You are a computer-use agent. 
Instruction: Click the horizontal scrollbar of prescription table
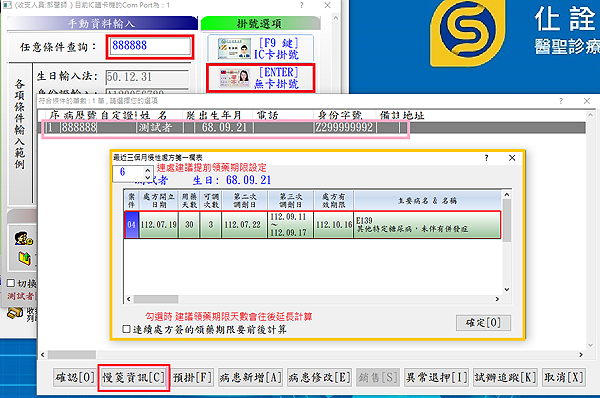[313, 299]
